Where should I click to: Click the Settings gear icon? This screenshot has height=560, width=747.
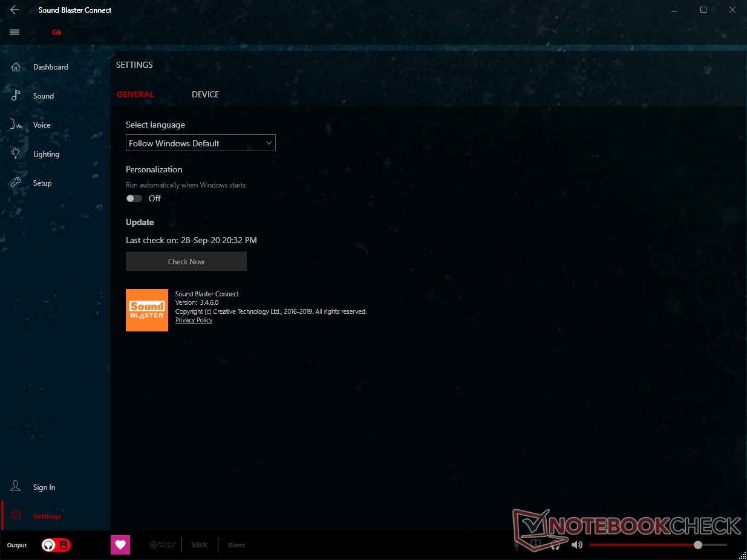[x=16, y=516]
